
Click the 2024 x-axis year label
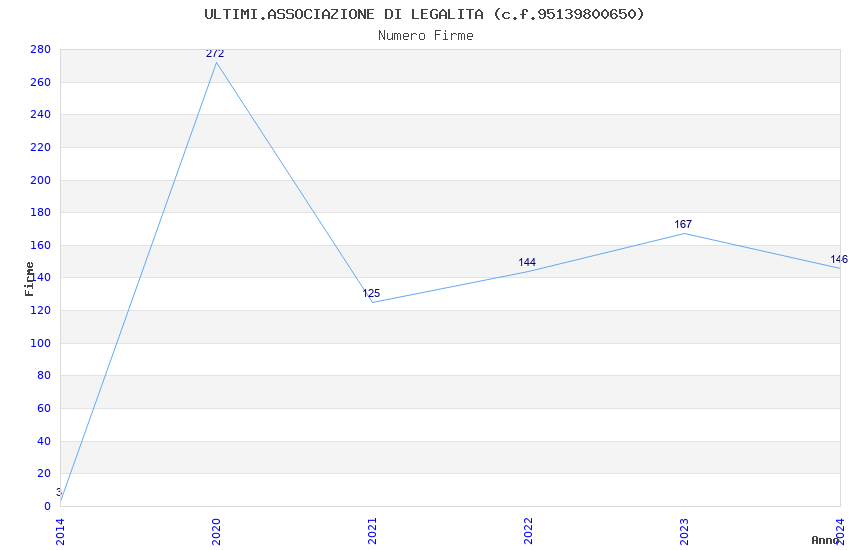pos(840,532)
